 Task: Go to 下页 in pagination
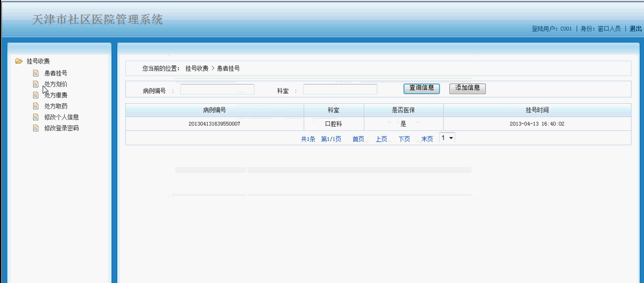(404, 139)
